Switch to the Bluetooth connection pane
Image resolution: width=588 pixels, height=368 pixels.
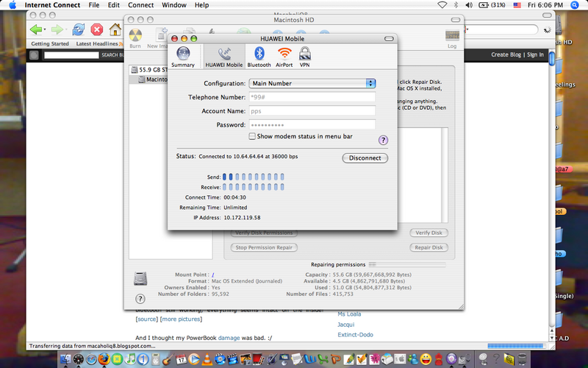click(x=259, y=57)
